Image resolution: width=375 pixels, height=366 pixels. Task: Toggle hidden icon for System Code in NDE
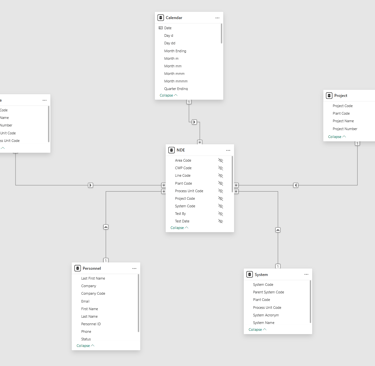click(x=221, y=206)
